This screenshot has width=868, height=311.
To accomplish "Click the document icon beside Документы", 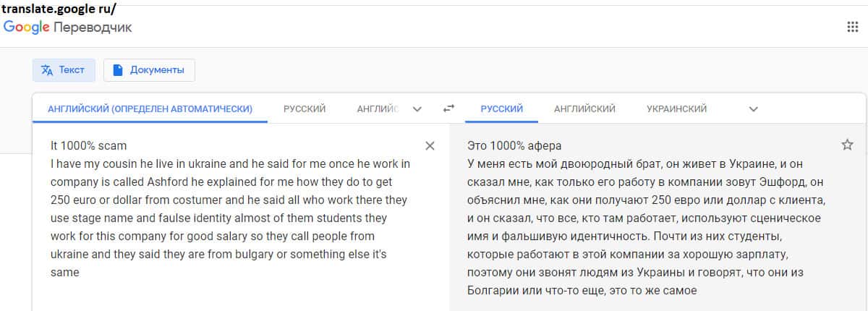I will [x=118, y=70].
